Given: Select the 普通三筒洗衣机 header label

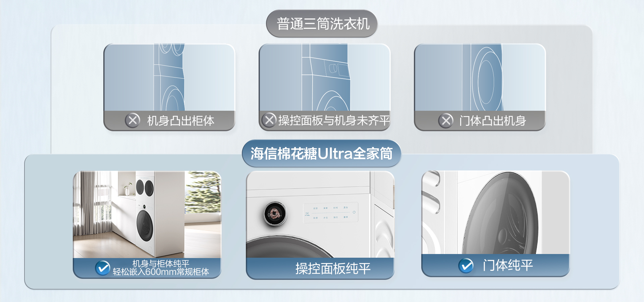Looking at the screenshot, I should (322, 24).
